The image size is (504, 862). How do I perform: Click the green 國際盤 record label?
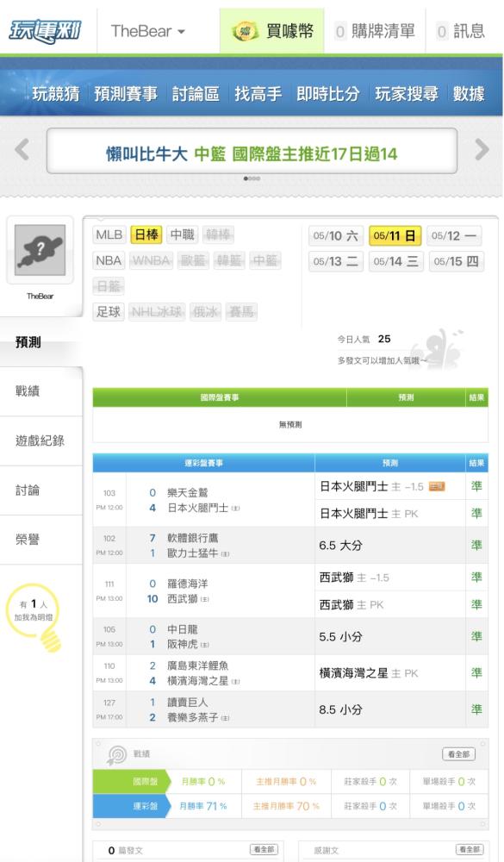(133, 782)
